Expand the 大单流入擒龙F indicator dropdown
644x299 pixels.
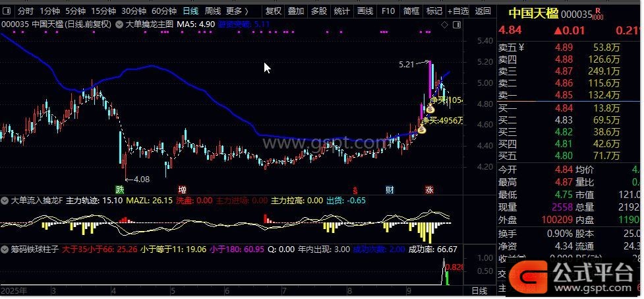[5, 200]
